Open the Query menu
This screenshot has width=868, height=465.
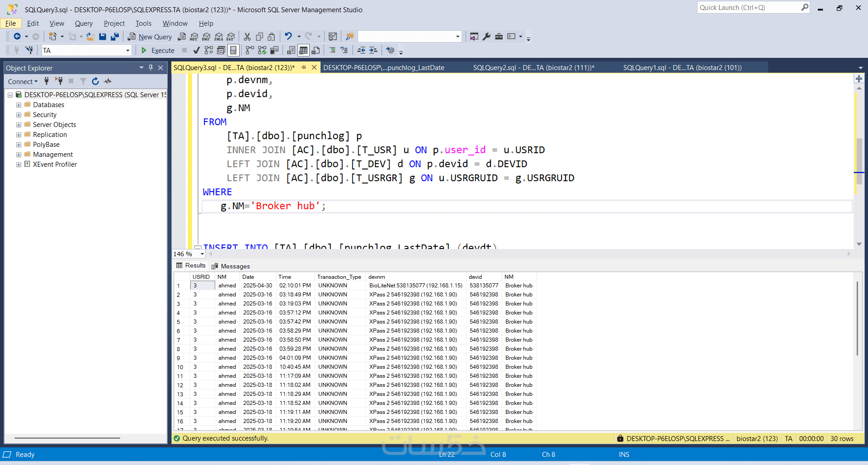pos(84,23)
